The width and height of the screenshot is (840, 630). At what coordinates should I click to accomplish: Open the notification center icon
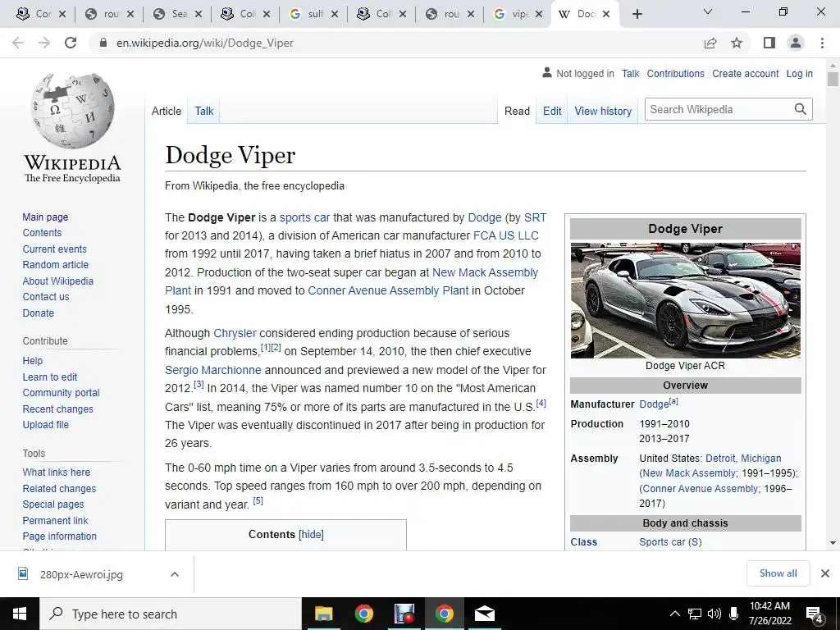point(815,614)
